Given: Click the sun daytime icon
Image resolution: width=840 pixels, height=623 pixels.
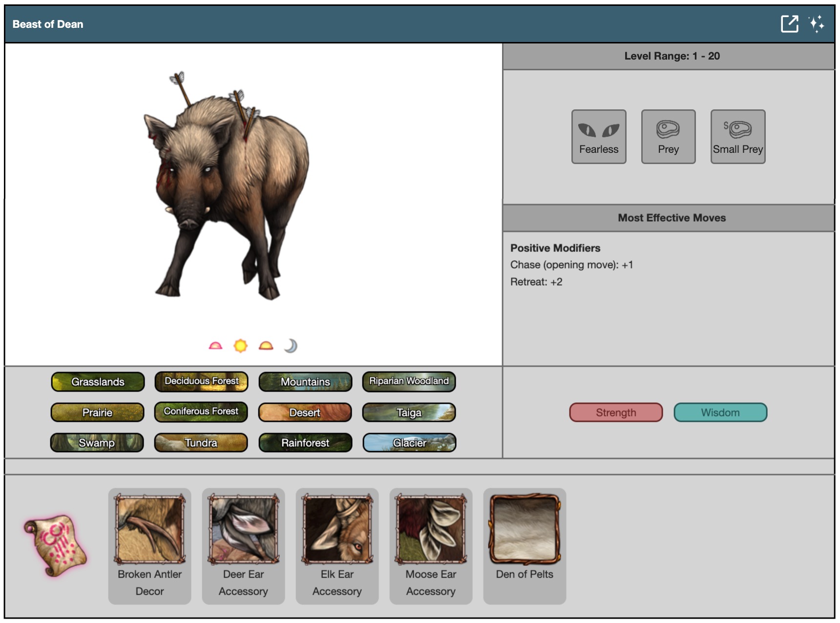Looking at the screenshot, I should click(x=240, y=346).
